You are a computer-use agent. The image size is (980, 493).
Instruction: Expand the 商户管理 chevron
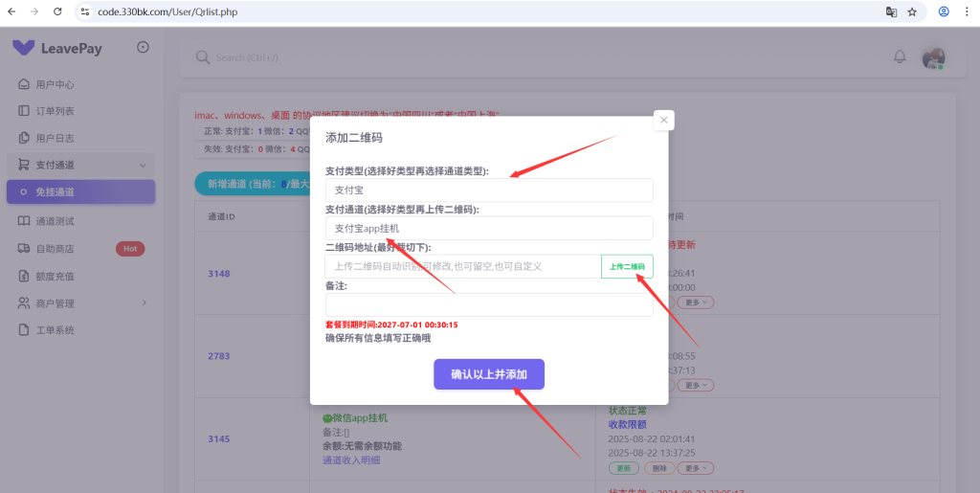click(x=144, y=303)
